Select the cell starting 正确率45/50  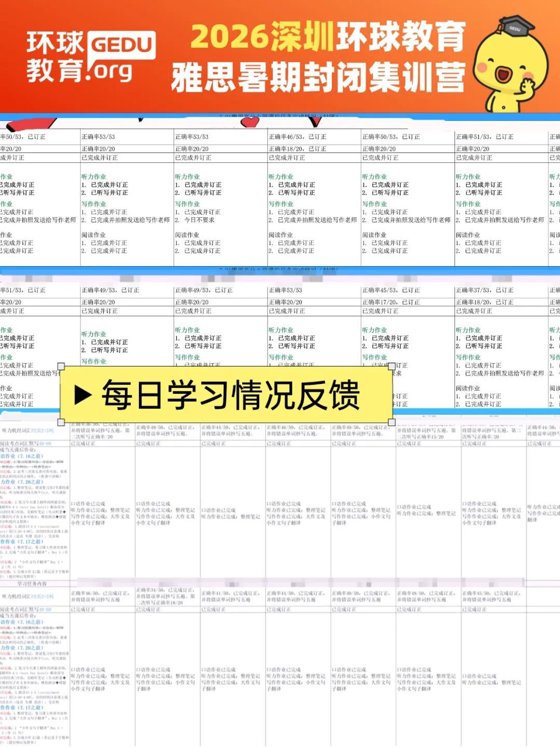[493, 596]
